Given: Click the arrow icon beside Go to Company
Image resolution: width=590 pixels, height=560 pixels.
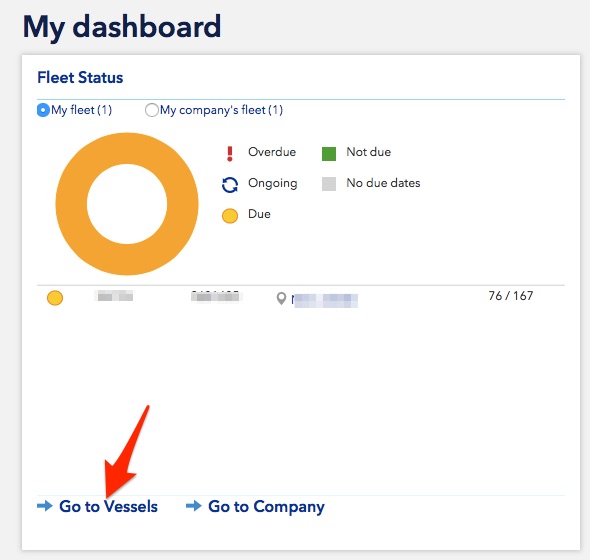Looking at the screenshot, I should 194,505.
